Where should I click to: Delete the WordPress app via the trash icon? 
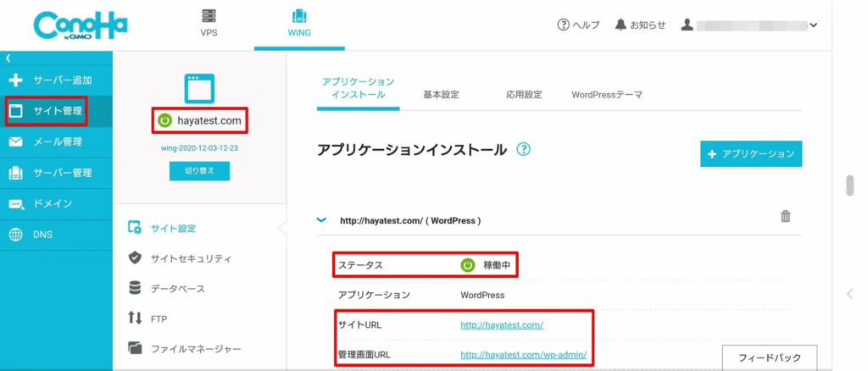785,217
